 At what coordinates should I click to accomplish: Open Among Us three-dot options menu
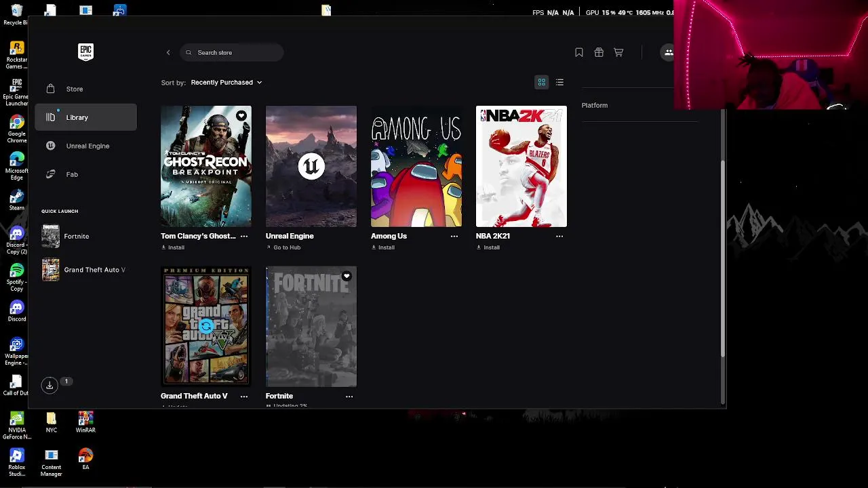[454, 236]
